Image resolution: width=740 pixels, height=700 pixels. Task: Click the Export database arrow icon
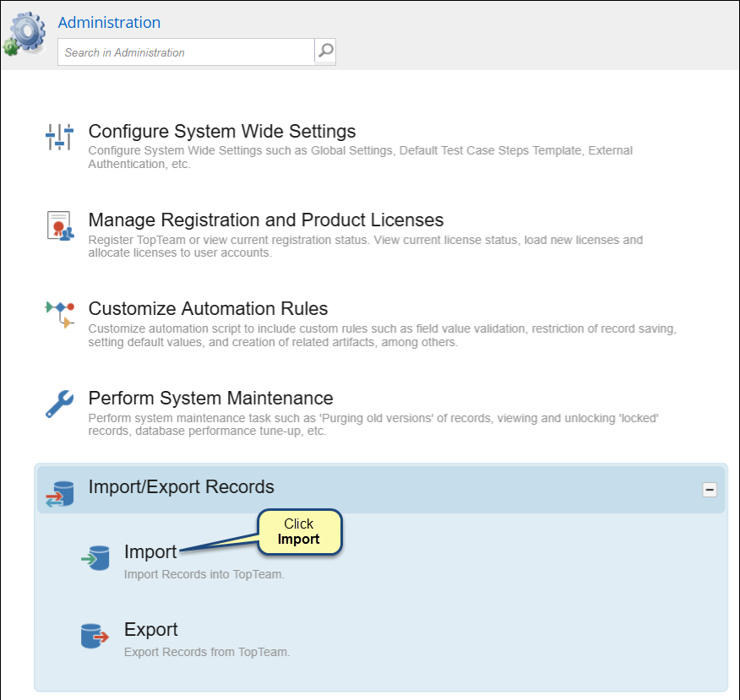[x=95, y=636]
